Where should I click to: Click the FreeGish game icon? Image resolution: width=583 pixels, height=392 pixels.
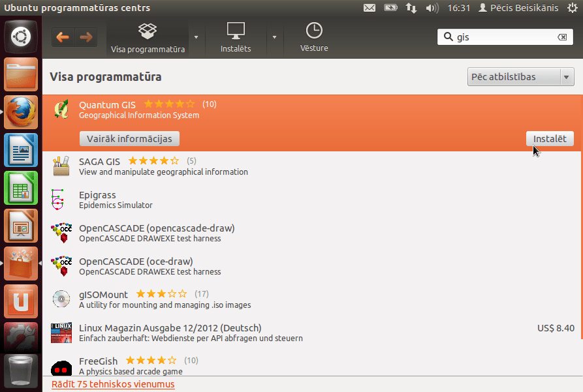tap(61, 367)
